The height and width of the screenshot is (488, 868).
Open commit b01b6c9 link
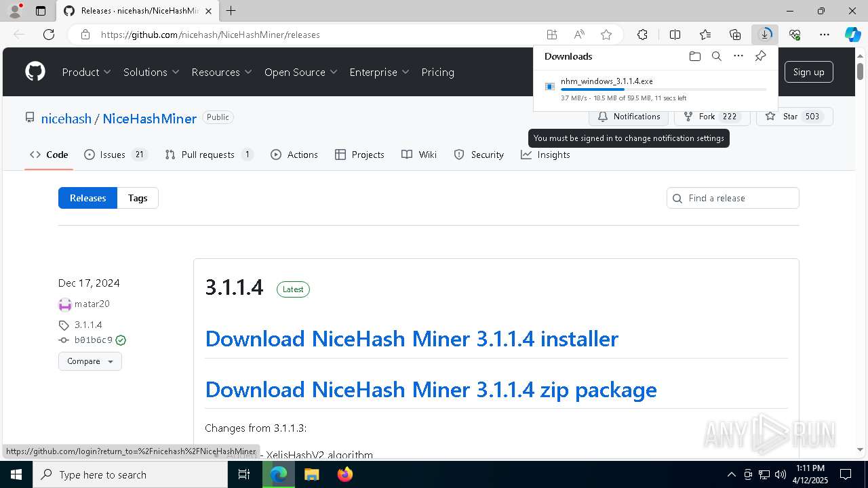93,340
